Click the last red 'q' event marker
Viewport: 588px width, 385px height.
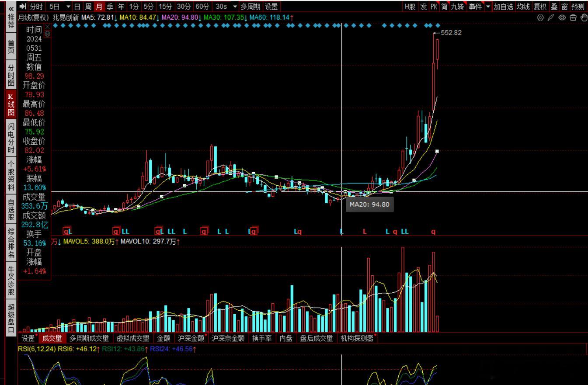[433, 231]
